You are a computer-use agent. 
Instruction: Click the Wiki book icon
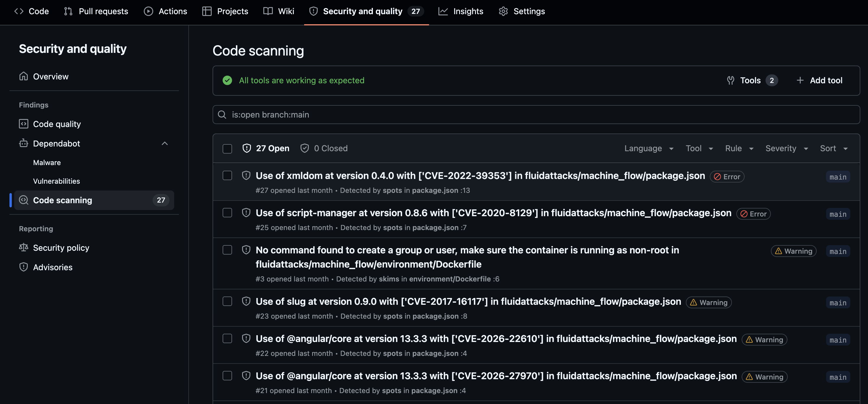(x=267, y=11)
